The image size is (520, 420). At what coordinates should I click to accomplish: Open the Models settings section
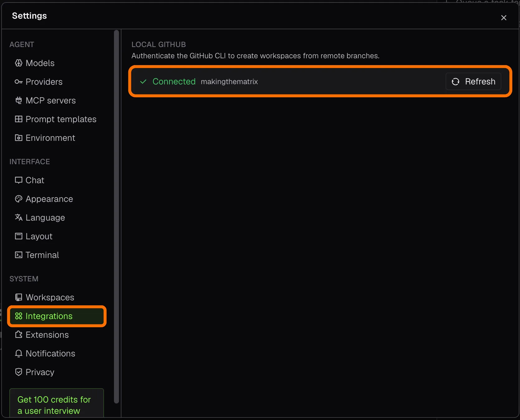coord(56,63)
